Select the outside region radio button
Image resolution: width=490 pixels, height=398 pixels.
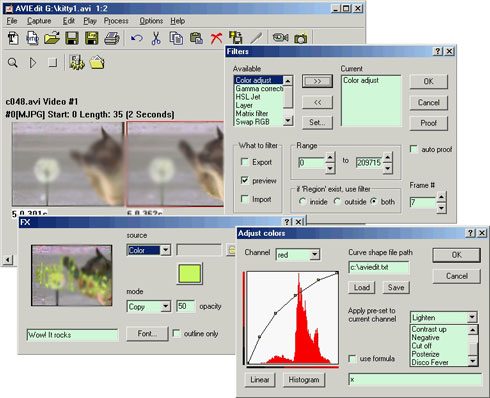337,201
